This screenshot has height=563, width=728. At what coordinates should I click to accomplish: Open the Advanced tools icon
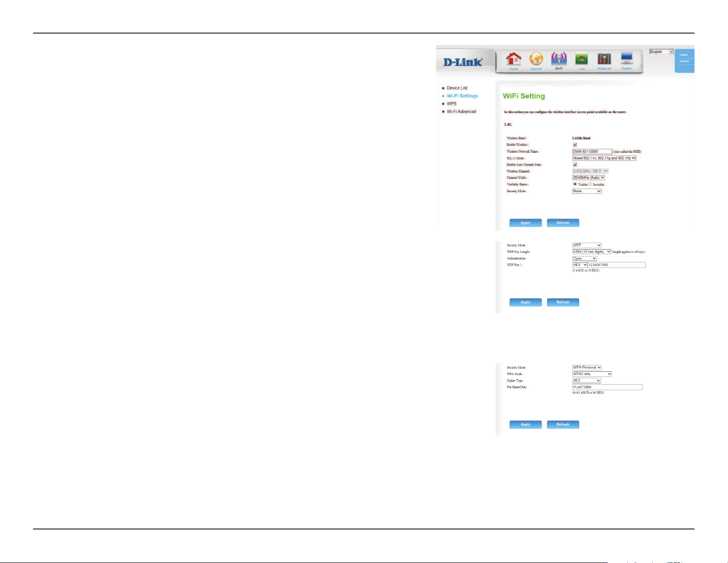click(604, 59)
